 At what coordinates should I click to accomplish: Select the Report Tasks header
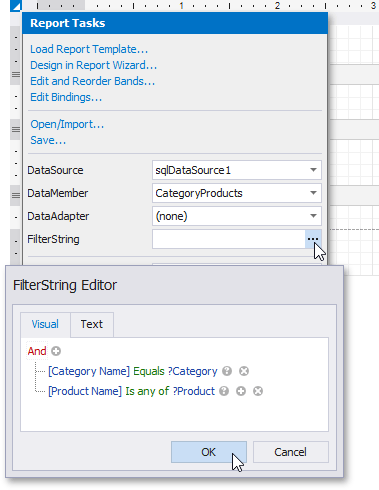click(x=175, y=23)
